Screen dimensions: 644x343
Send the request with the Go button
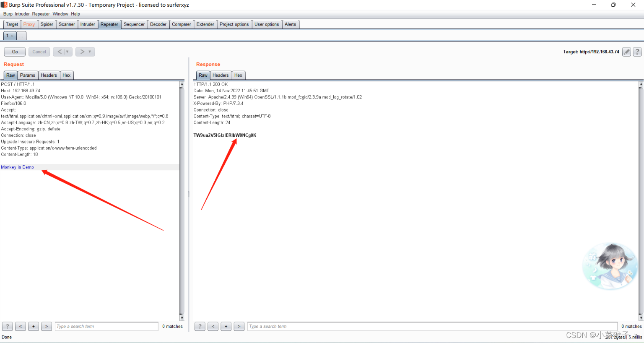[15, 52]
